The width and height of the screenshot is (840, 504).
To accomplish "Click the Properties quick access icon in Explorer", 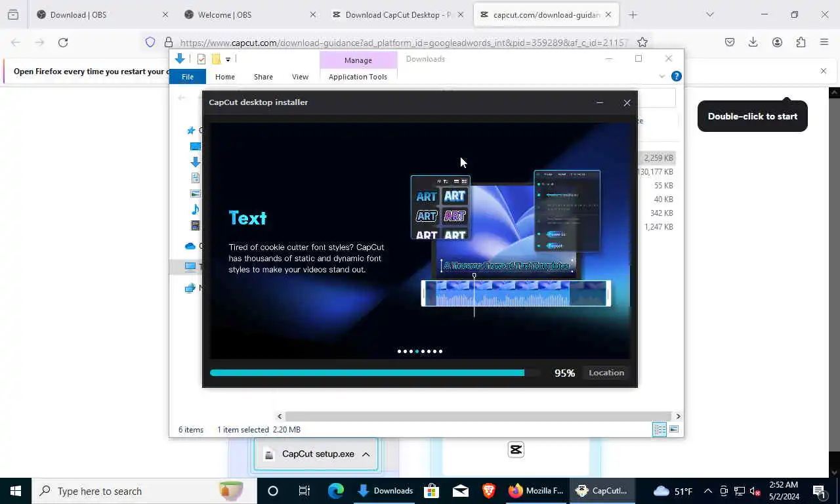I will 201,59.
